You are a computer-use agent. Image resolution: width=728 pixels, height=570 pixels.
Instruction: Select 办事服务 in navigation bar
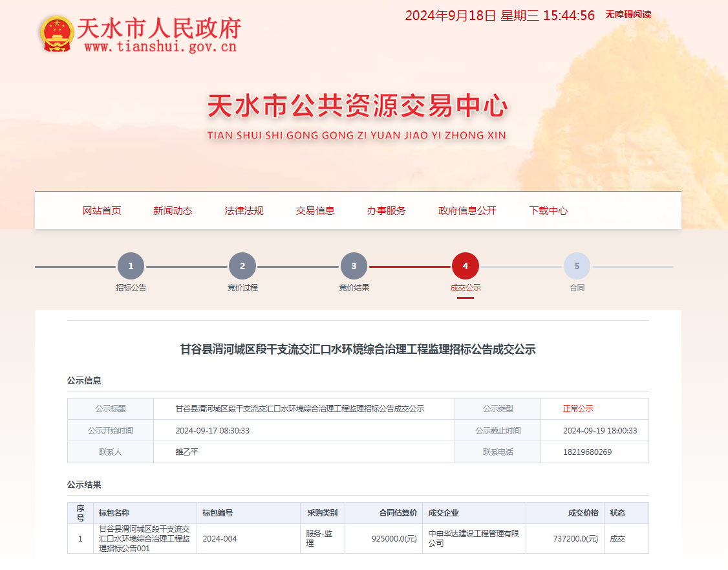[x=386, y=210]
